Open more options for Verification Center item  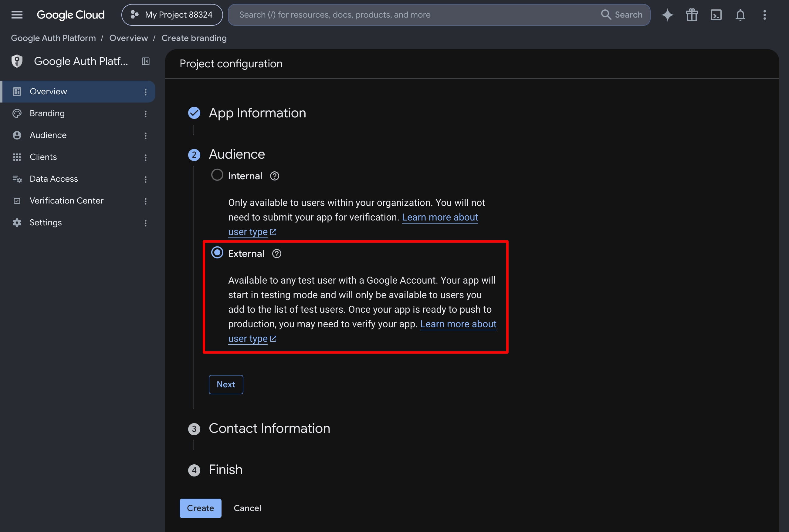(146, 201)
